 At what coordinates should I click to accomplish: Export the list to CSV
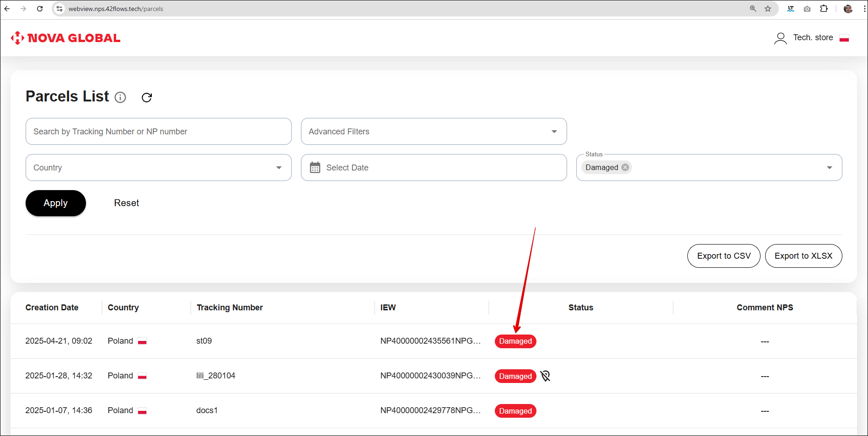point(723,256)
